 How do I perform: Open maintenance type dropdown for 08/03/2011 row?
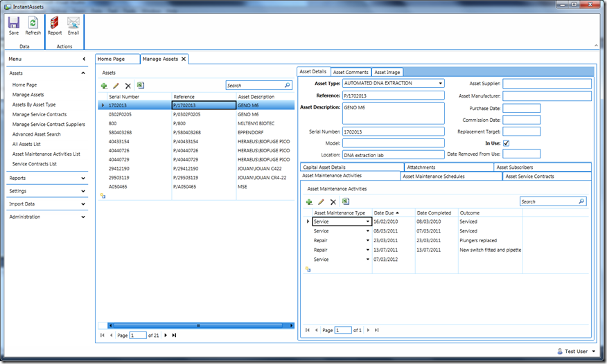click(368, 231)
